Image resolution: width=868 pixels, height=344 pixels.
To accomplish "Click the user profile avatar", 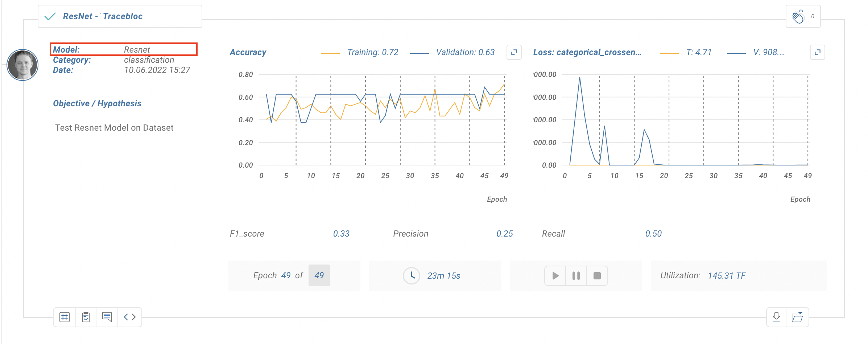I will [x=22, y=65].
